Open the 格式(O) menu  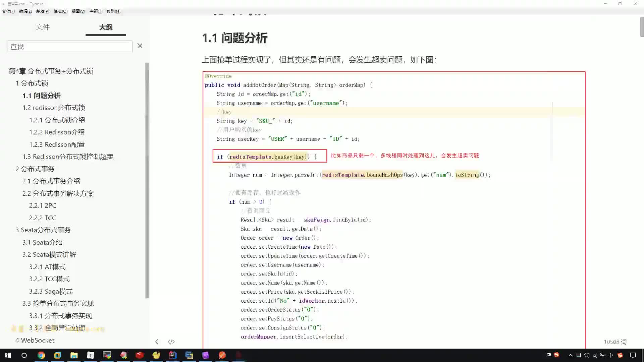click(x=60, y=11)
